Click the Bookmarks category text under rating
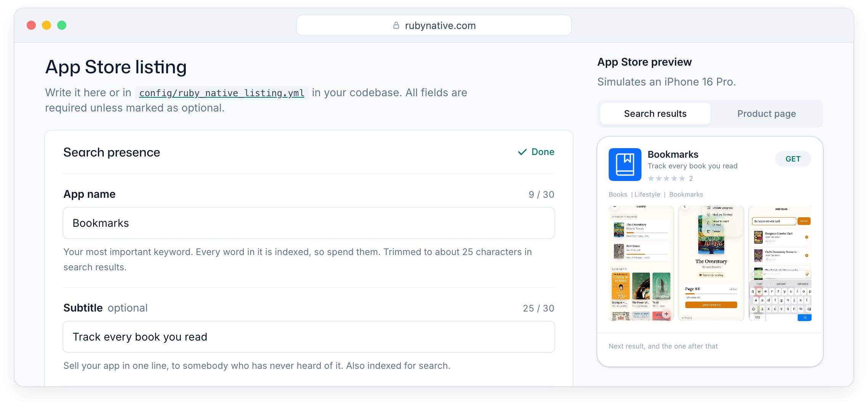The height and width of the screenshot is (407, 868). 686,194
